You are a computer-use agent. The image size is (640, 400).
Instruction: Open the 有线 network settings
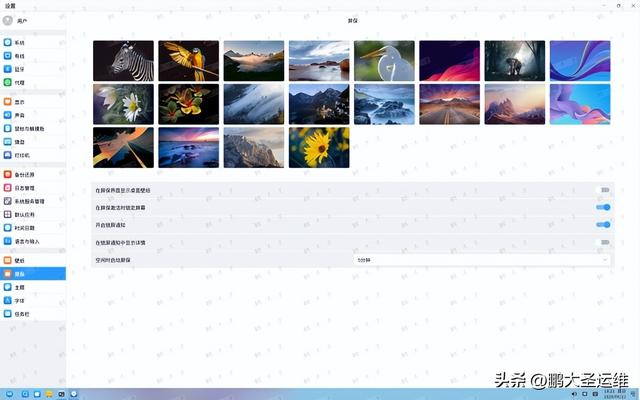(33, 56)
